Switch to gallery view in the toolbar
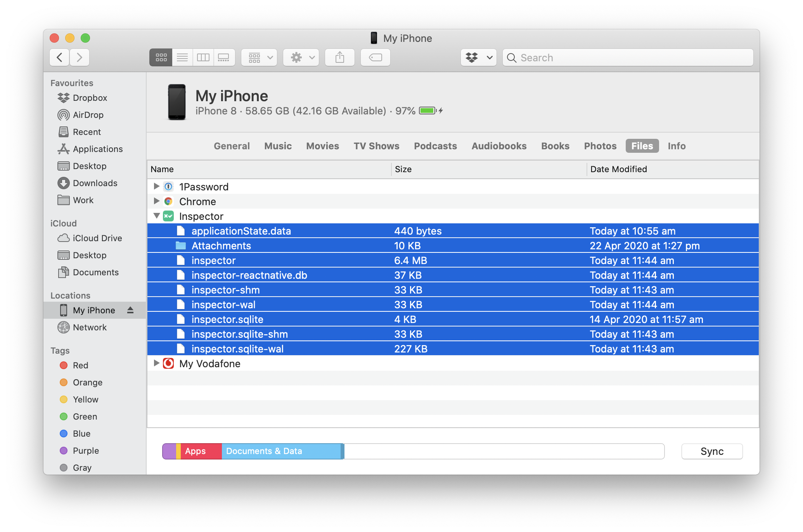This screenshot has width=803, height=532. tap(224, 57)
